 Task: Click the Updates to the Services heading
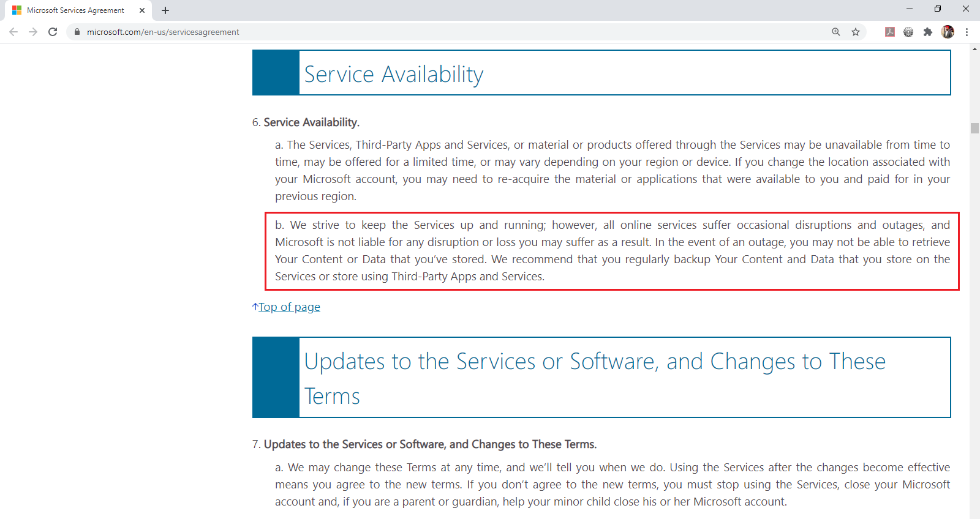pos(601,378)
